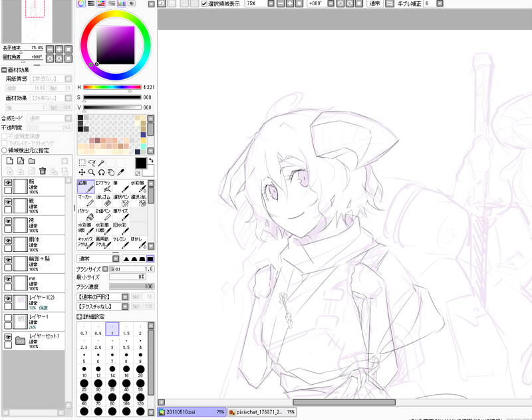532x420 pixels.
Task: Create a new normal layer
Action: 10,161
